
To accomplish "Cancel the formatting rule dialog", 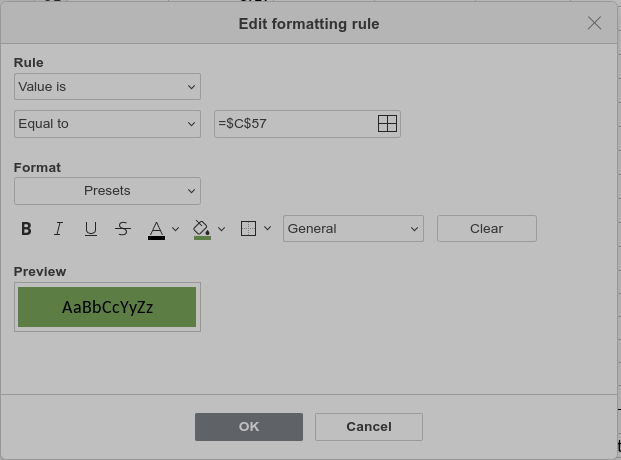I will click(369, 427).
